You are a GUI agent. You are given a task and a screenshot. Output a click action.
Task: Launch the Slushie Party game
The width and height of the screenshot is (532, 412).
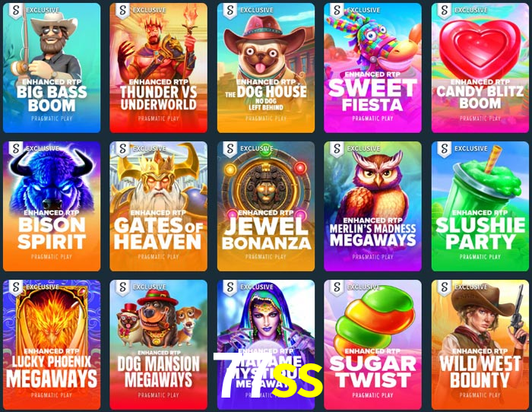pos(480,206)
